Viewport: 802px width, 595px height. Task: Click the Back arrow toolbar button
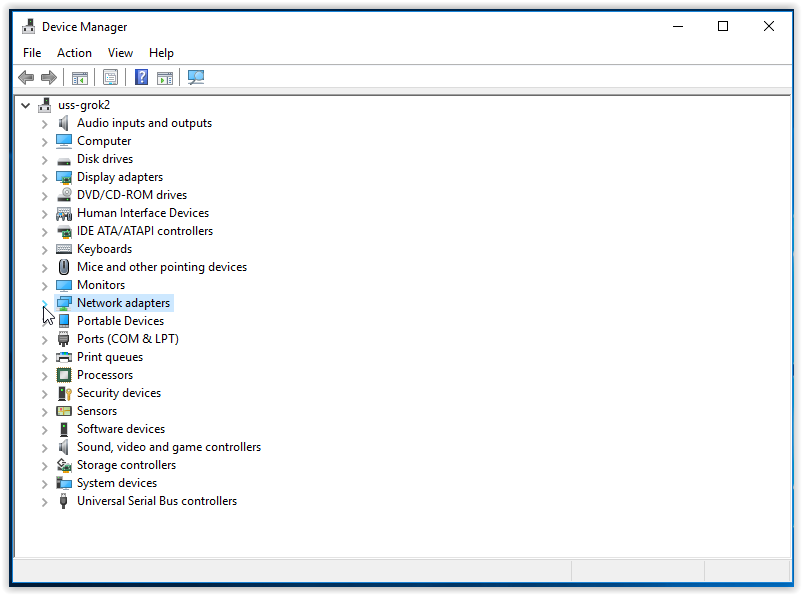pyautogui.click(x=26, y=78)
